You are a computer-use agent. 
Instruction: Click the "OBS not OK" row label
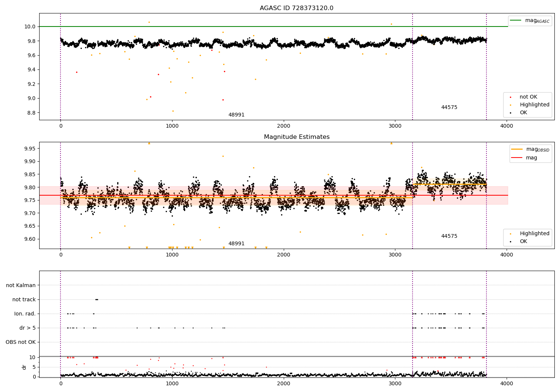pyautogui.click(x=21, y=342)
